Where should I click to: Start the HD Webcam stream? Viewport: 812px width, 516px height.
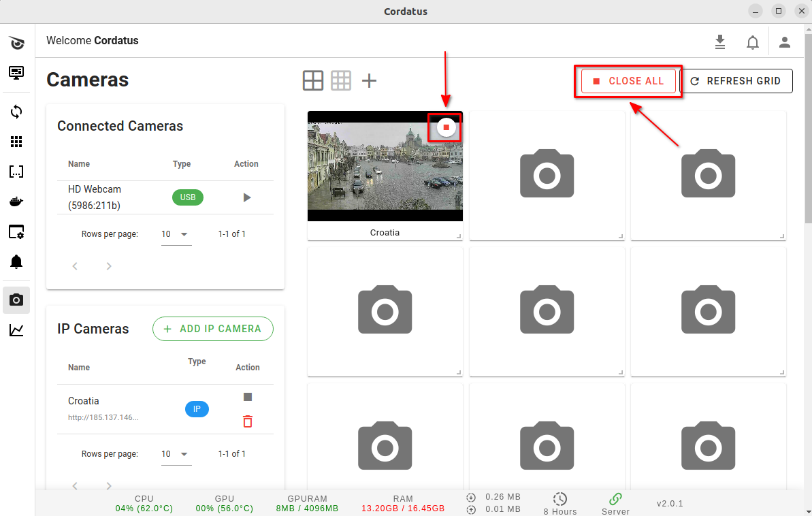click(247, 197)
